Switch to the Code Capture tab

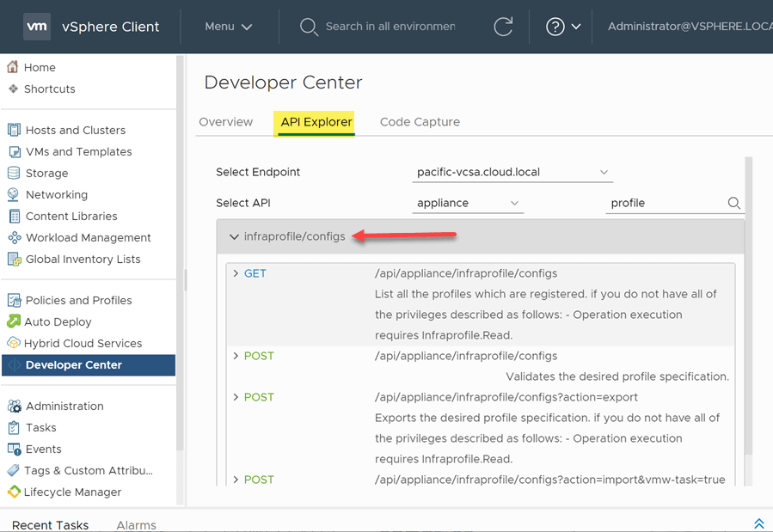[420, 122]
